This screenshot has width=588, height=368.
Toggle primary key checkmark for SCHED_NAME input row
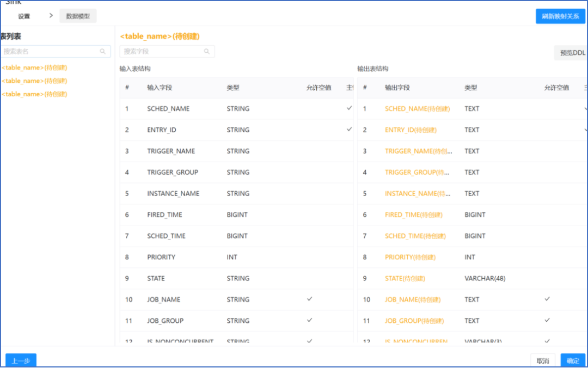[349, 108]
